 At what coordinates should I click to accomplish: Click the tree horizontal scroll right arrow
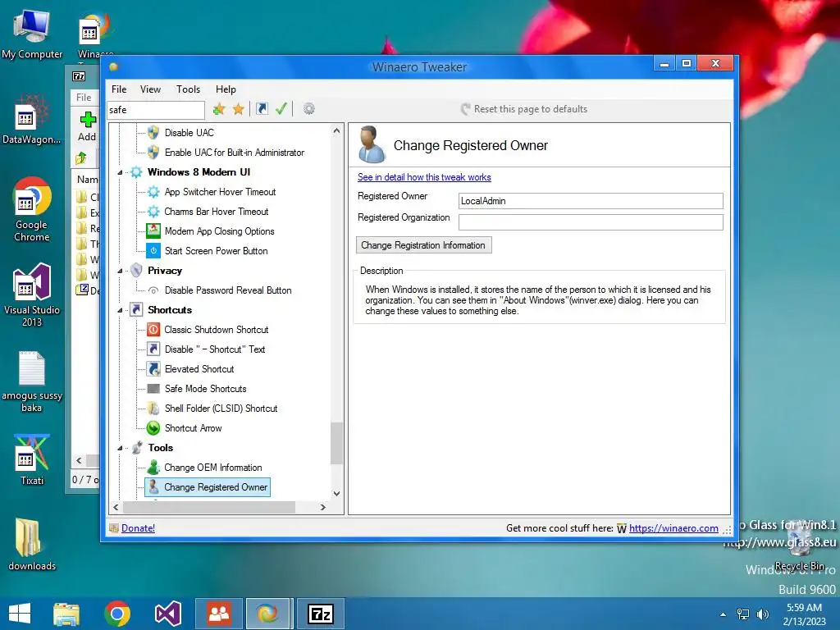322,507
